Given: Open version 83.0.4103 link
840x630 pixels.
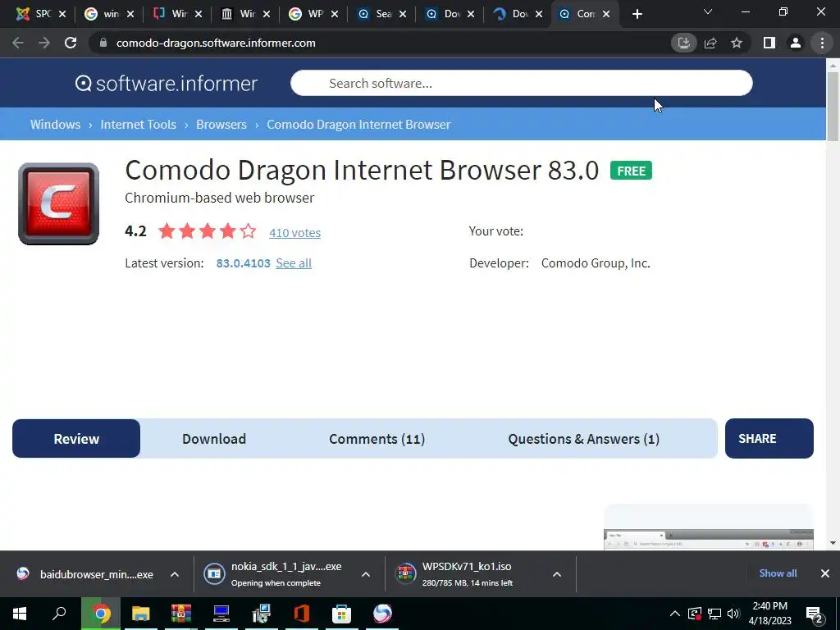Looking at the screenshot, I should 243,263.
